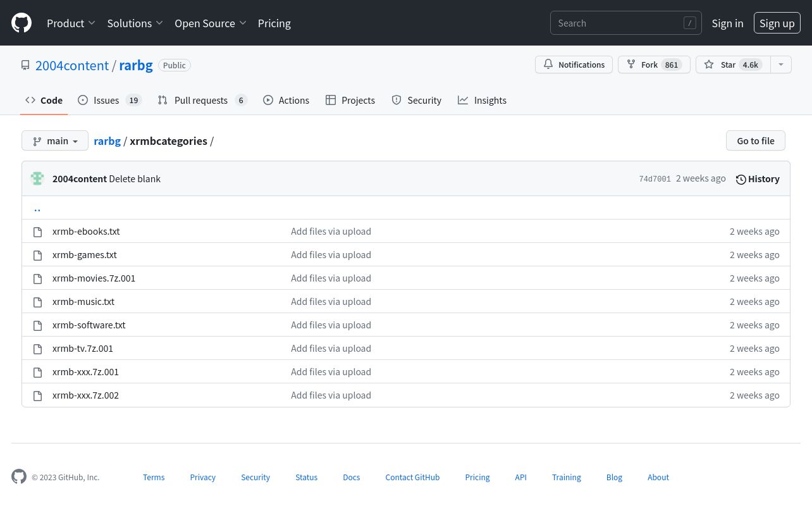View commit History
This screenshot has width=812, height=515.
(758, 179)
